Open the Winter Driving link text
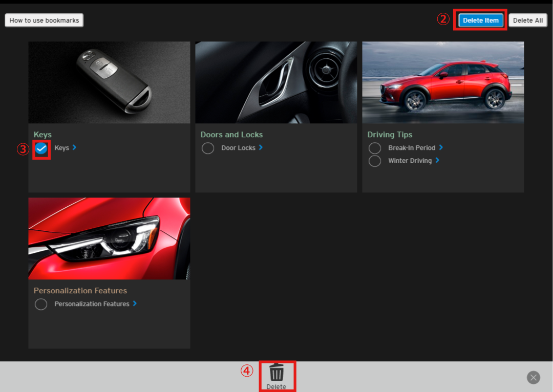Image resolution: width=553 pixels, height=392 pixels. (410, 161)
